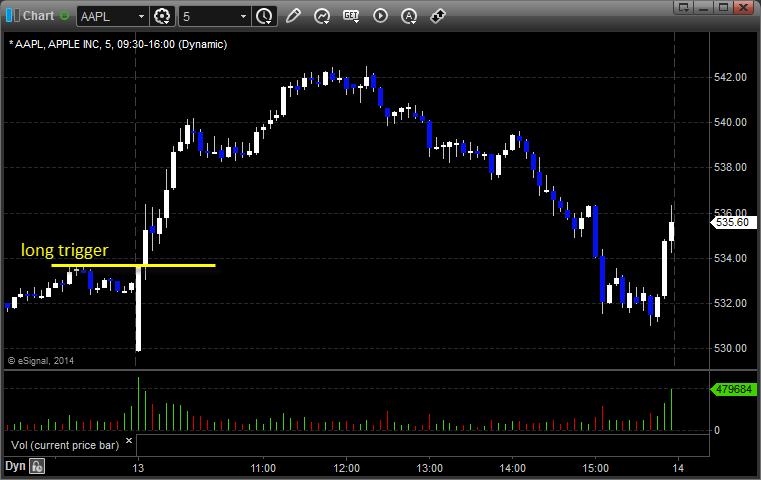Click the date 14 time axis label

(678, 468)
